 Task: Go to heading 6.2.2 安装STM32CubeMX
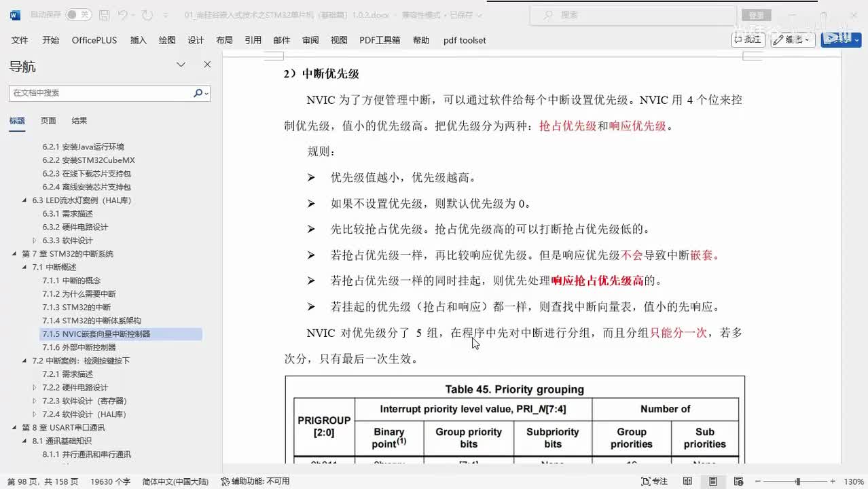tap(89, 160)
